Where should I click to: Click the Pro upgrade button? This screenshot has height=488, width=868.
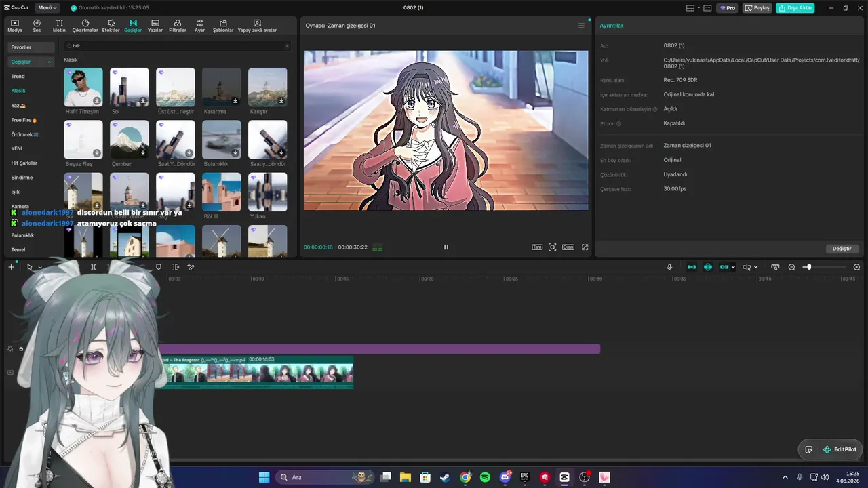pos(728,8)
